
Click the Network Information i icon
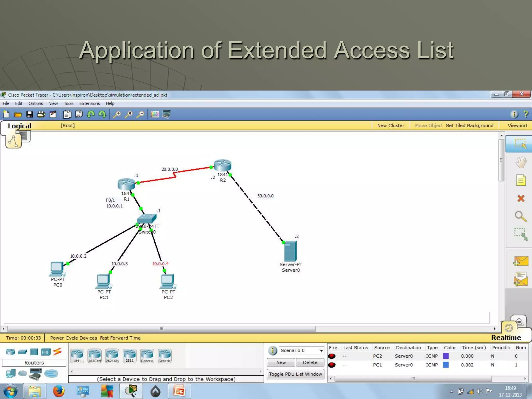coord(514,114)
